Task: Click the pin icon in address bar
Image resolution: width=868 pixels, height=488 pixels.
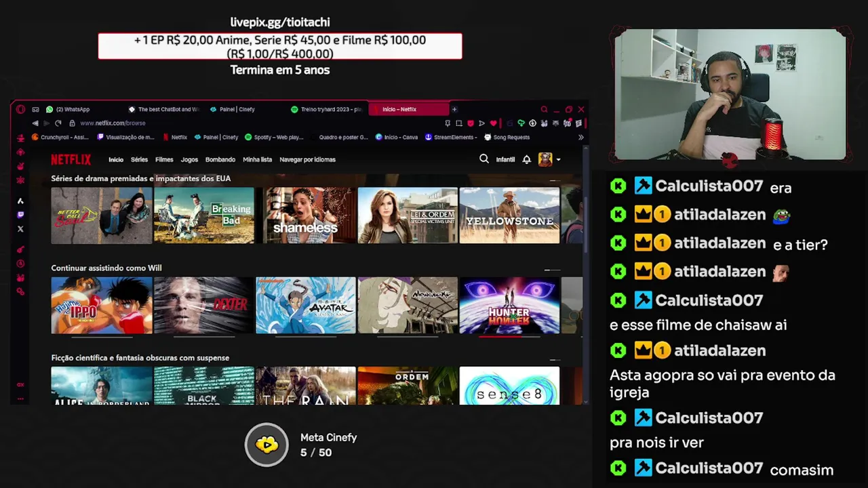Action: pos(448,123)
